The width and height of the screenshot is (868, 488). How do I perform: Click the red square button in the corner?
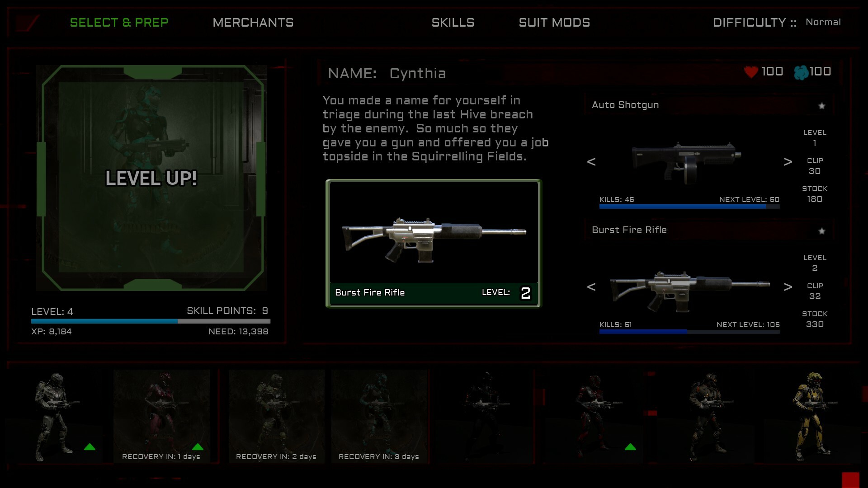tap(850, 480)
